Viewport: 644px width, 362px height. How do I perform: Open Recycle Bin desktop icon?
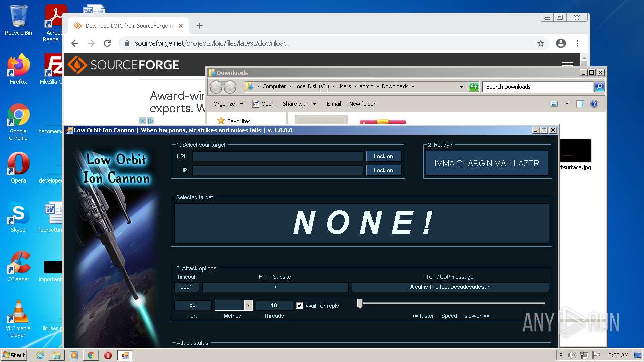click(18, 20)
